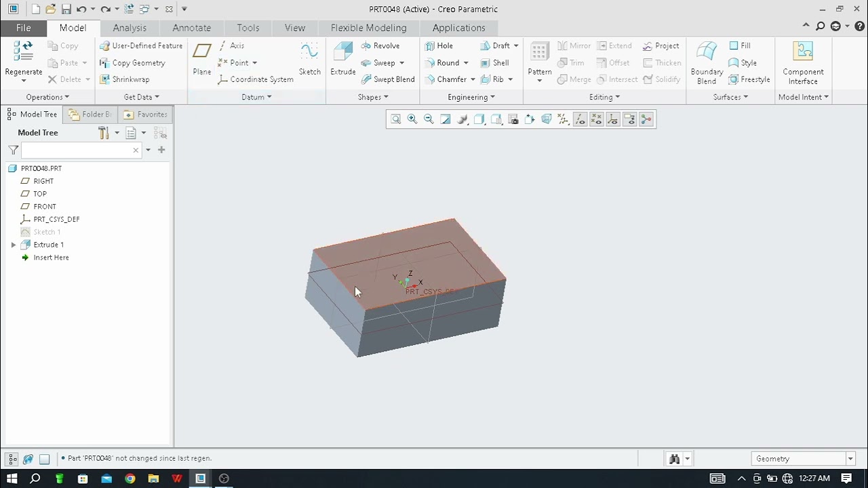Toggle datum axis display in graphics toolbar
The width and height of the screenshot is (868, 488).
[x=580, y=119]
